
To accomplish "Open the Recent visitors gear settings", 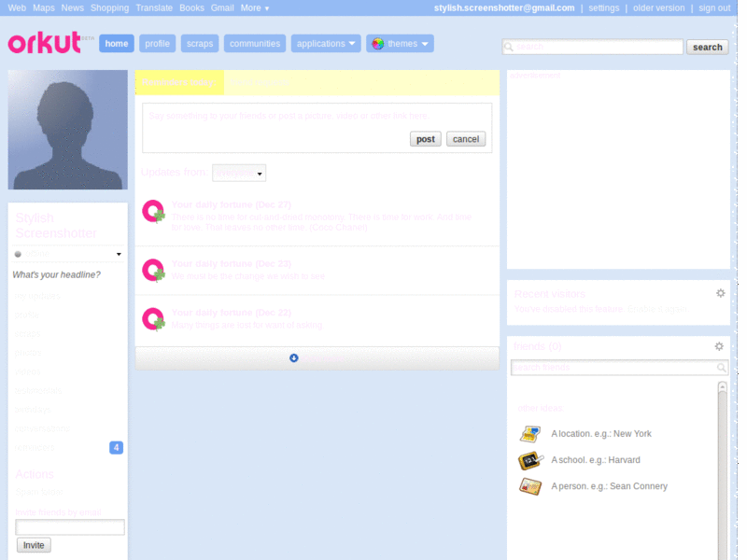I will click(x=720, y=293).
